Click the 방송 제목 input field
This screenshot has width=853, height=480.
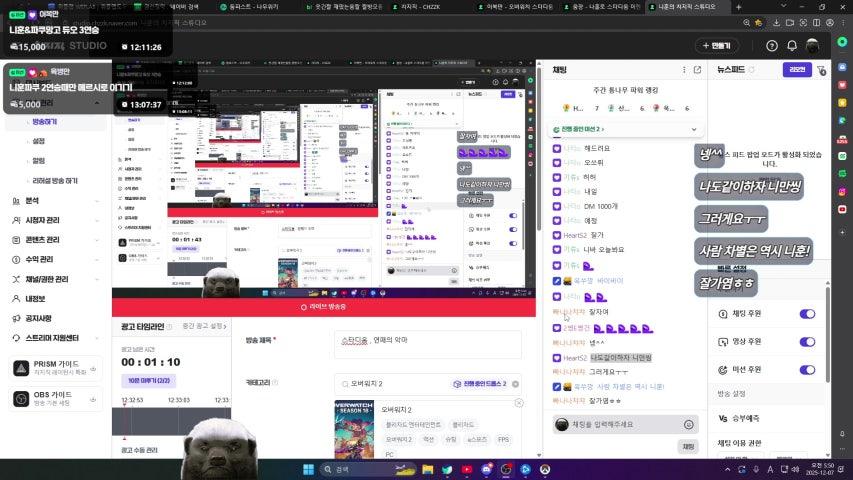coord(428,344)
